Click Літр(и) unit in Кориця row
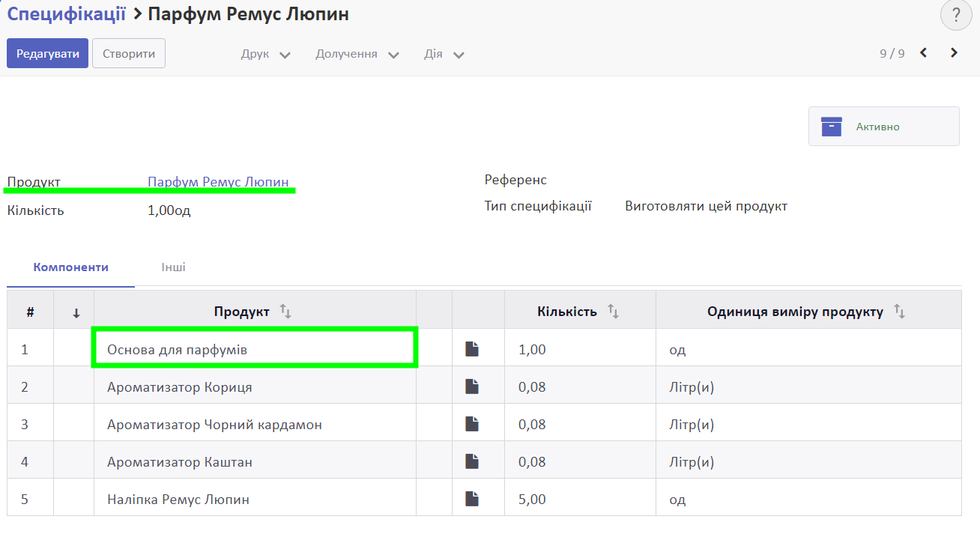 tap(691, 387)
